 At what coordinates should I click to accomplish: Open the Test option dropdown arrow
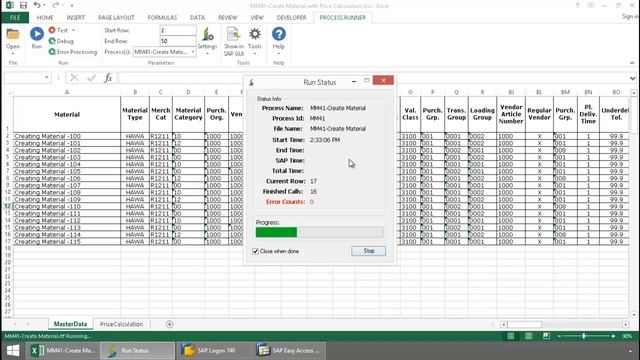pos(73,30)
